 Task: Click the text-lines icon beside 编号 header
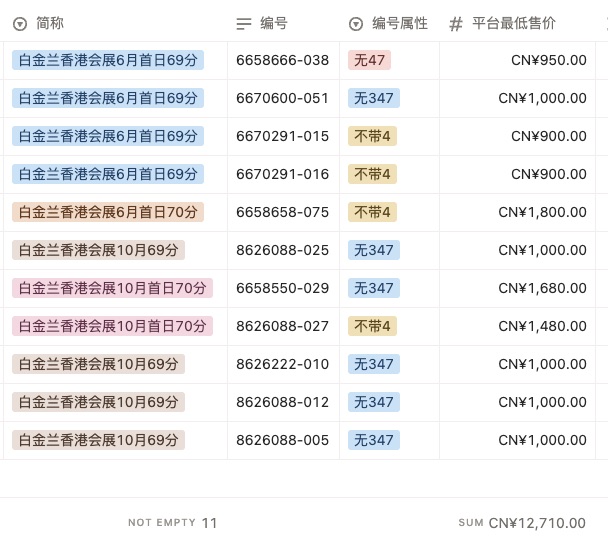coord(244,23)
